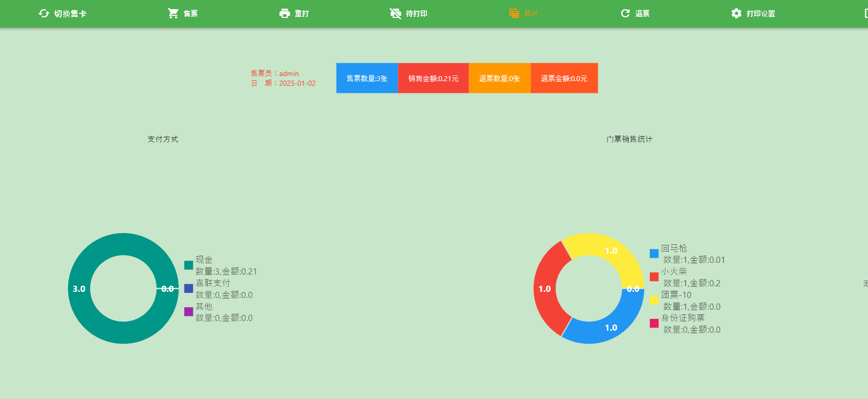Click the pending print crossed-printer icon
This screenshot has width=868, height=399.
click(396, 13)
